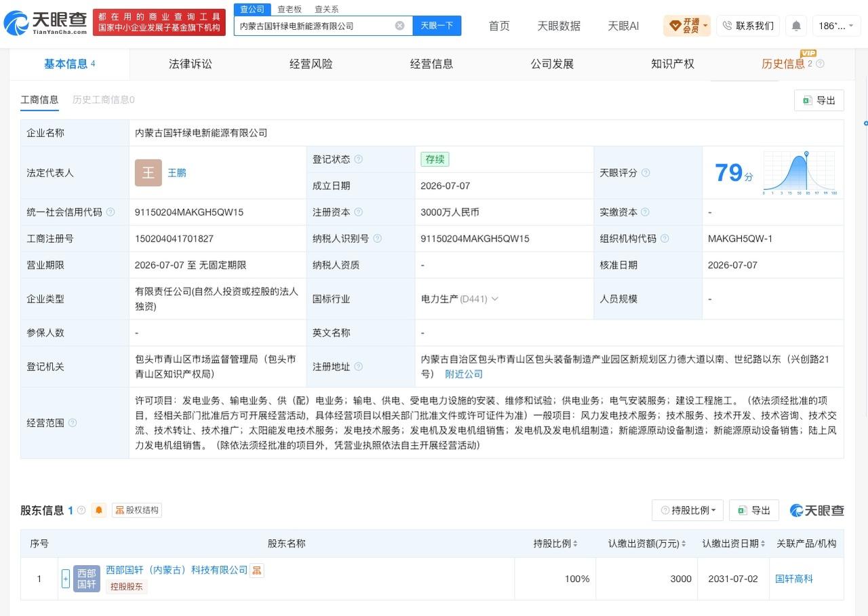868x616 pixels.
Task: Sort by 持股比例 column arrows
Action: click(x=576, y=544)
